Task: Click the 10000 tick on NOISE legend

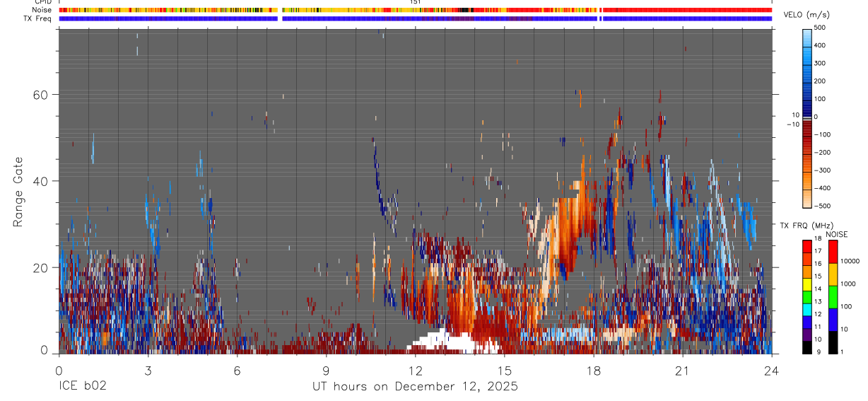Action: (850, 261)
